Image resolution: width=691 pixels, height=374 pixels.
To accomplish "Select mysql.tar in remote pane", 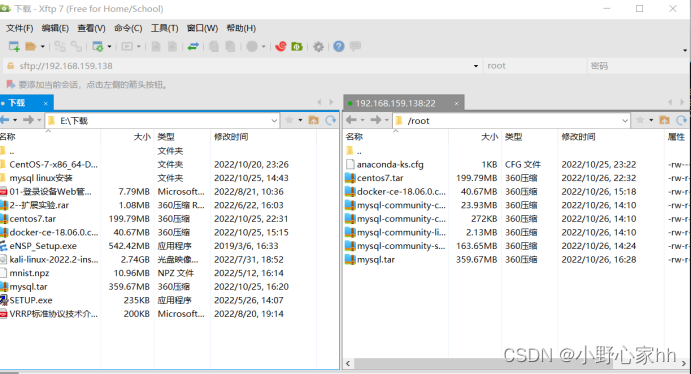I will [x=376, y=260].
